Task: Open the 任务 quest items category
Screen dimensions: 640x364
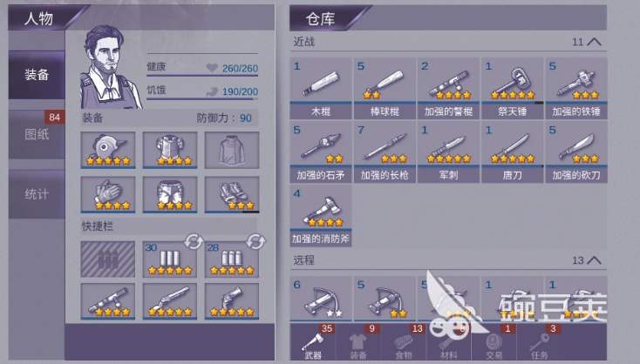Action: [x=540, y=342]
